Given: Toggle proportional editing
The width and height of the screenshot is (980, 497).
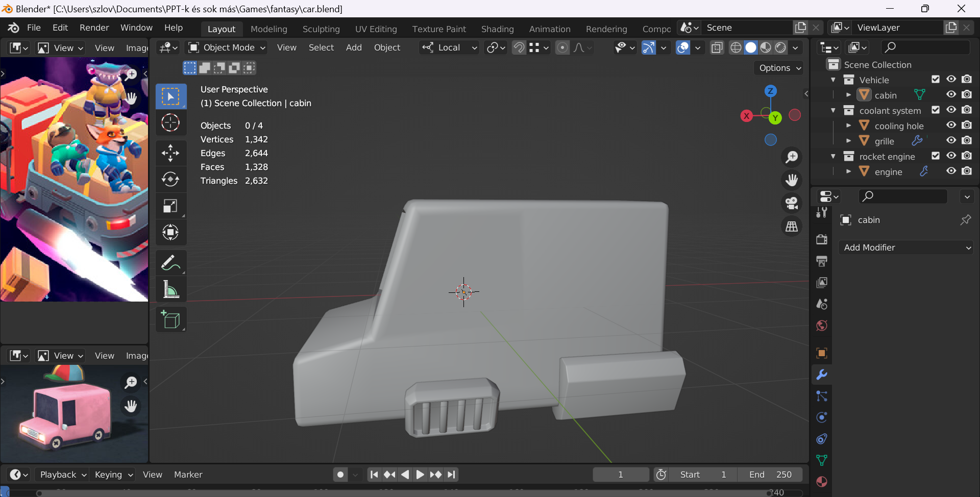Looking at the screenshot, I should (562, 47).
